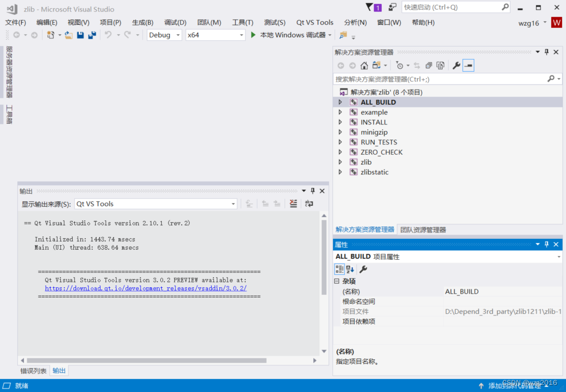Screen dimensions: 566x392
Task: Click the output panel vertical scrollbar thumb
Action: point(324,257)
